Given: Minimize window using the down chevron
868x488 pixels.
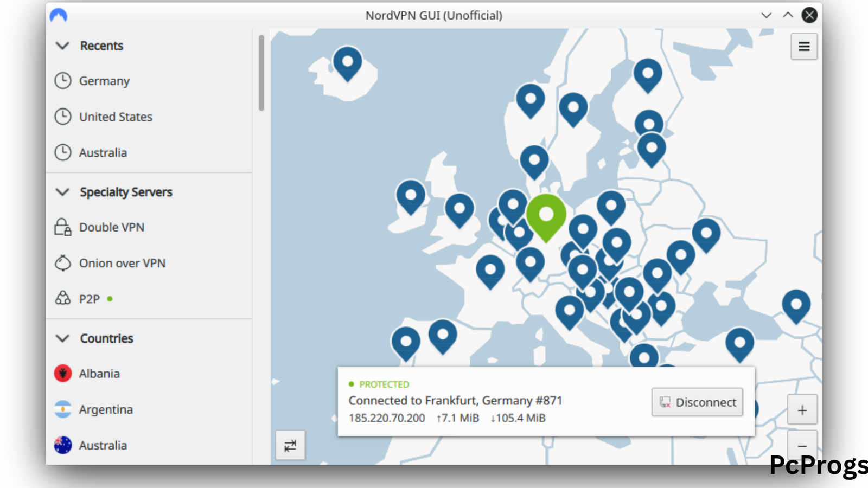Looking at the screenshot, I should [766, 15].
